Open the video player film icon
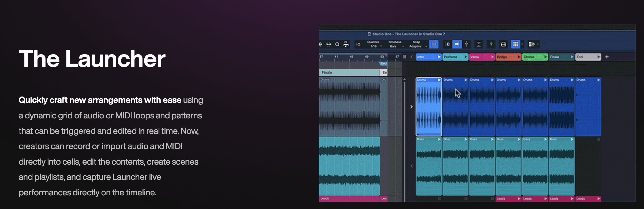This screenshot has width=644, height=209. [503, 44]
